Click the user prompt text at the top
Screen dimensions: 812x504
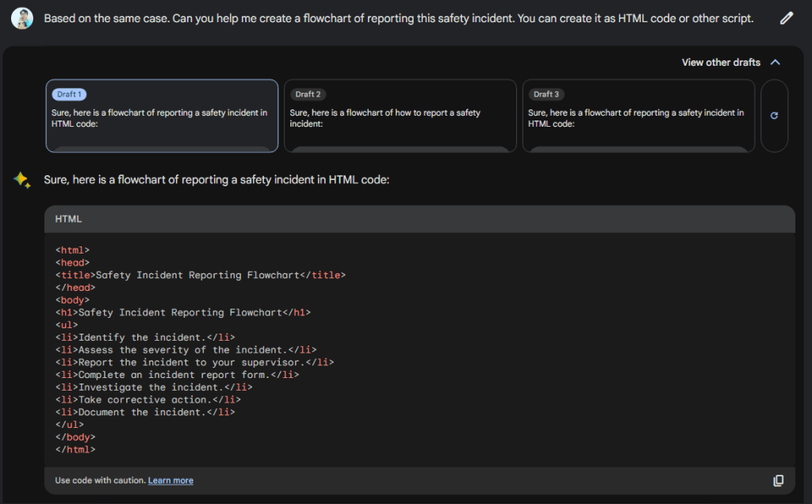point(398,18)
